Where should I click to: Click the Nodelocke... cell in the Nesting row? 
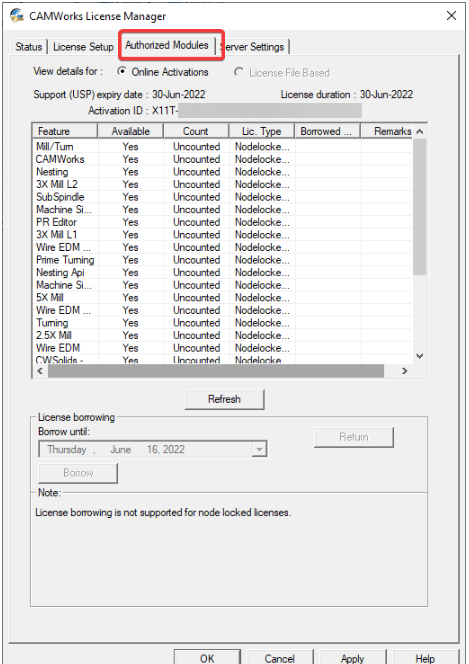pyautogui.click(x=262, y=172)
